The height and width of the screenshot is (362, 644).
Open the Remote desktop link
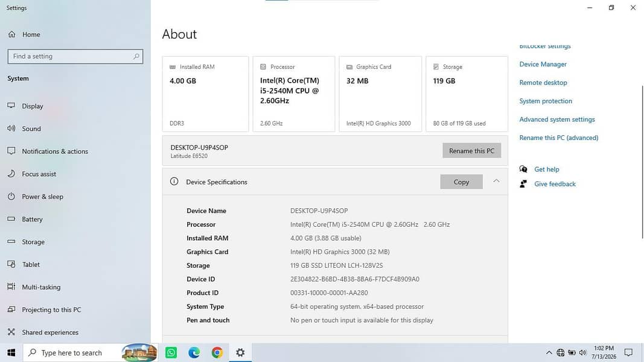coord(543,83)
